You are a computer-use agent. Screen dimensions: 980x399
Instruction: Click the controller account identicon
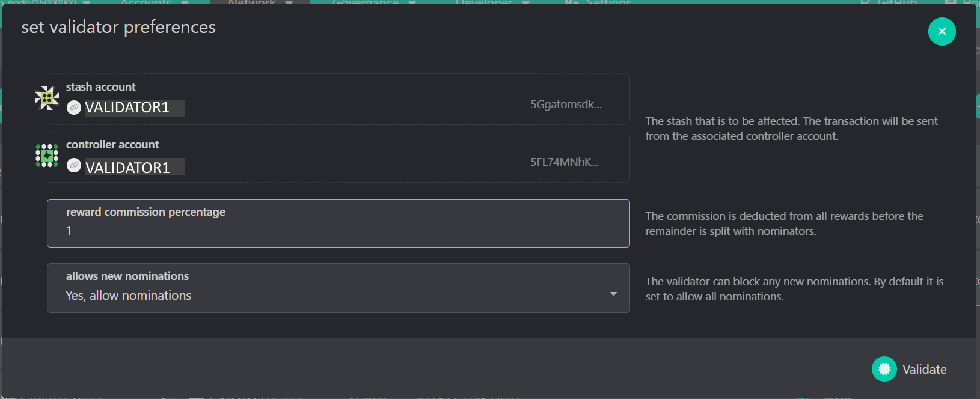(x=47, y=156)
